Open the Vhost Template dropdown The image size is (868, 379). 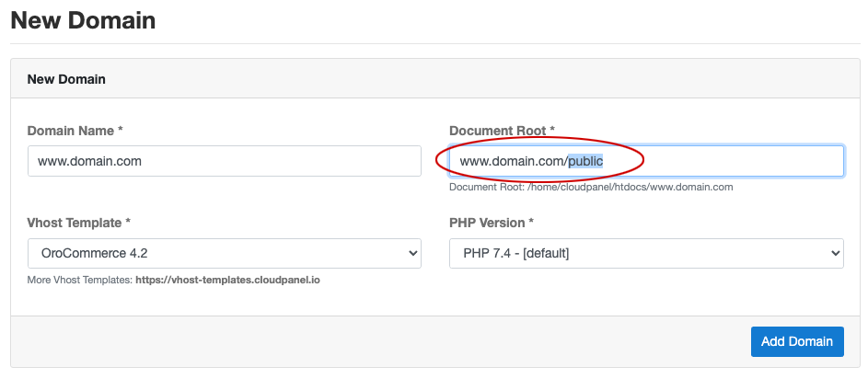coord(225,253)
